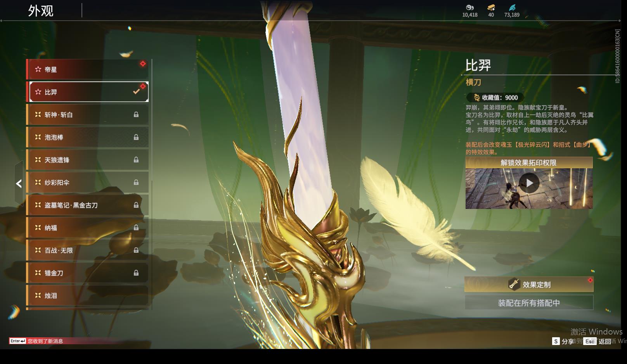
Task: Click the 收藏值 collection value icon
Action: pos(477,98)
